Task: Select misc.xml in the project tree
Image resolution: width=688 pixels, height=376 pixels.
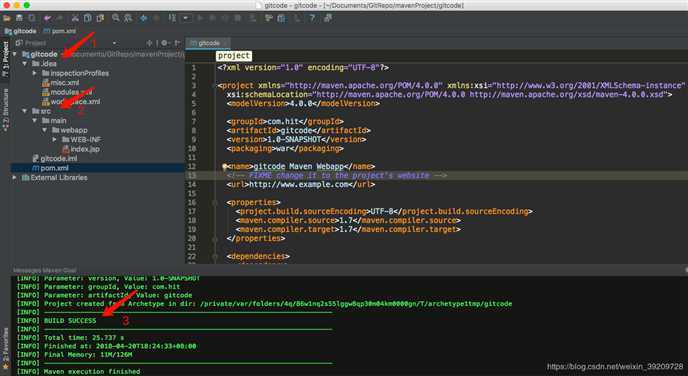Action: (65, 82)
